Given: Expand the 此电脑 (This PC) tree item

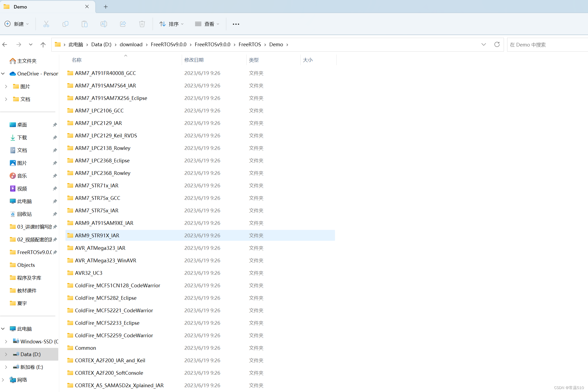Looking at the screenshot, I should [6, 328].
